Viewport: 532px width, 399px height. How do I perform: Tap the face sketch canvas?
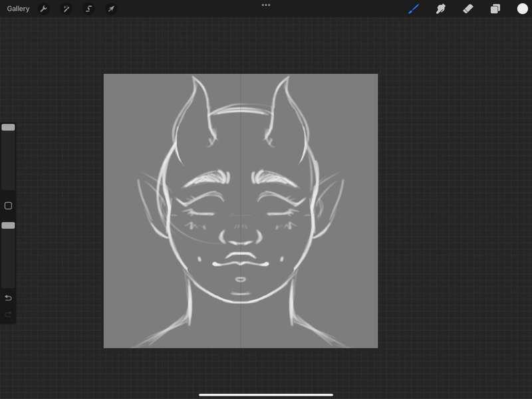coord(241,211)
